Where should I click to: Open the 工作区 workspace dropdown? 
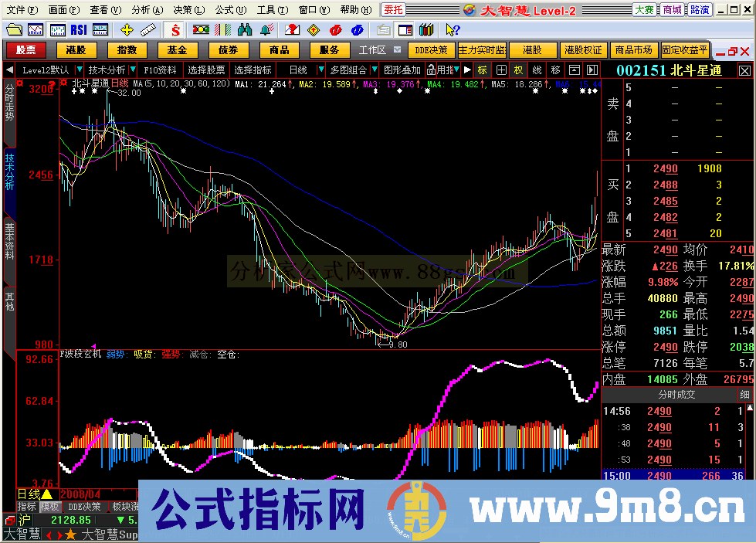pyautogui.click(x=397, y=49)
